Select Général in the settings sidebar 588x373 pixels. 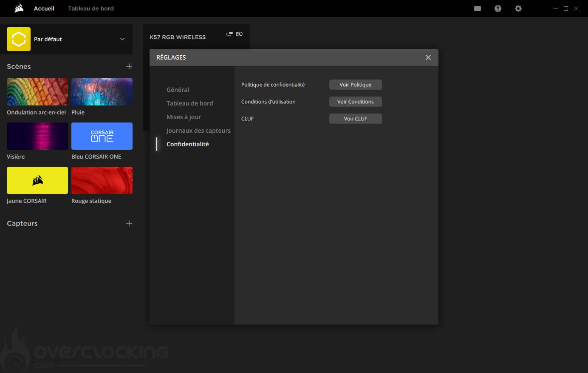[178, 90]
